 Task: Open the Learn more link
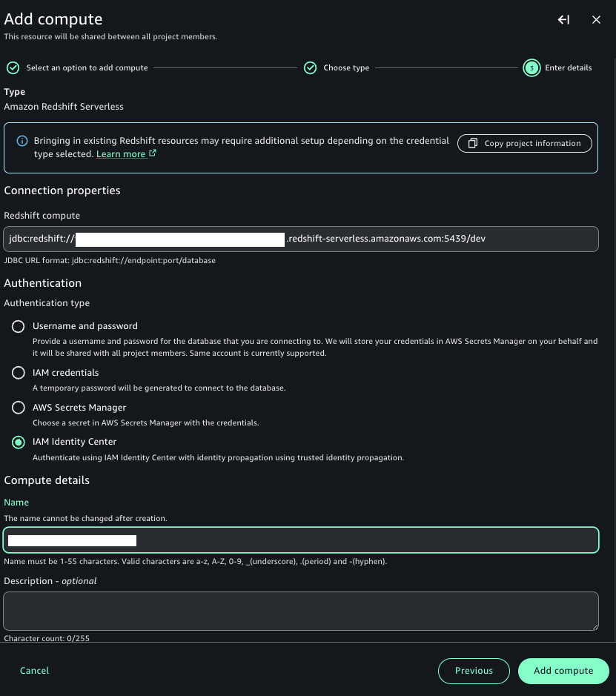coord(121,154)
